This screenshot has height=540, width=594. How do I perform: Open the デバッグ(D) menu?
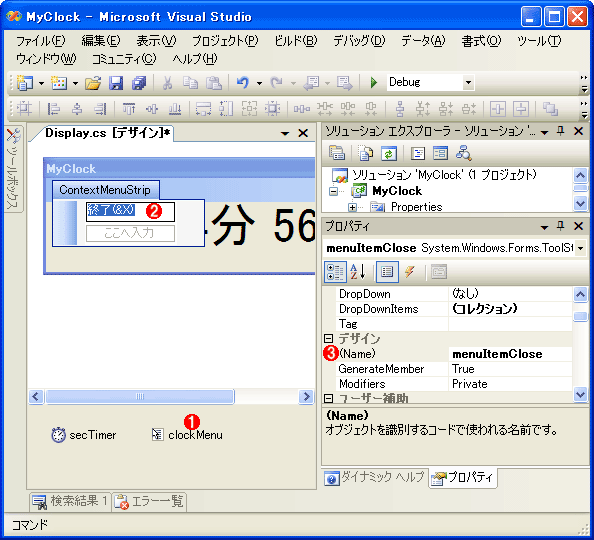click(359, 41)
